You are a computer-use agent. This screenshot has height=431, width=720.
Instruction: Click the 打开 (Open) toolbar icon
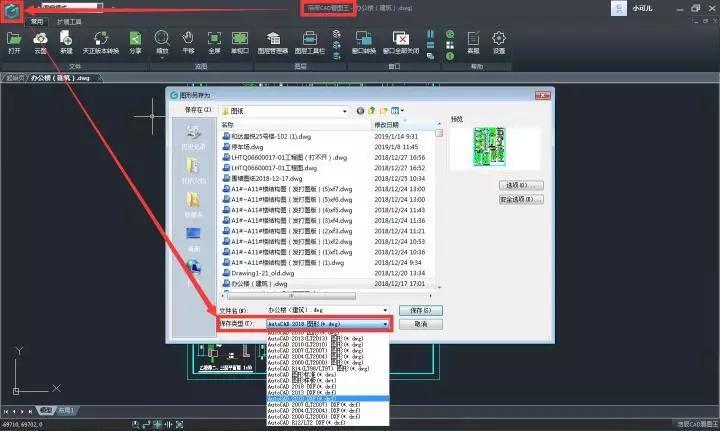14,42
